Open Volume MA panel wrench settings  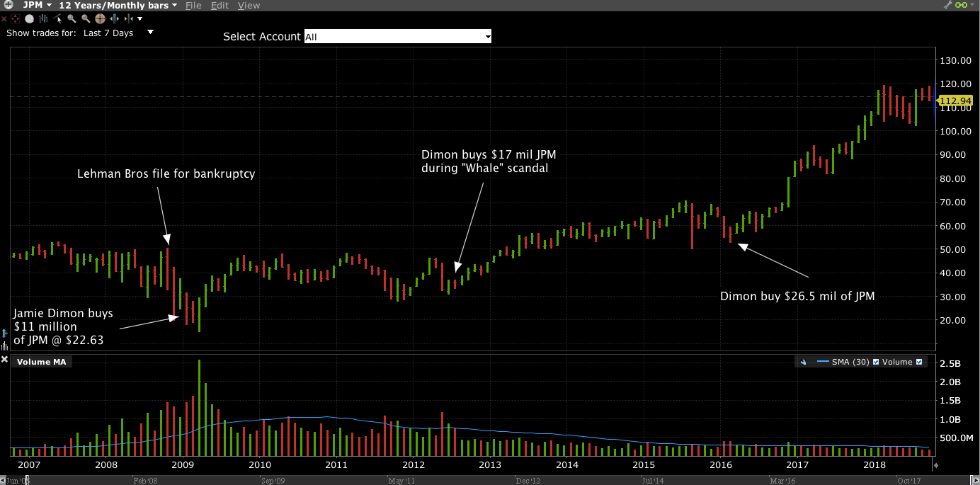pyautogui.click(x=803, y=362)
